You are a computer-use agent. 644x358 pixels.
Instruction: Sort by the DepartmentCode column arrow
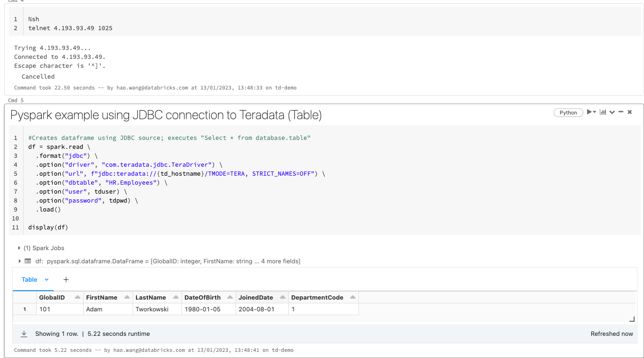pos(353,297)
